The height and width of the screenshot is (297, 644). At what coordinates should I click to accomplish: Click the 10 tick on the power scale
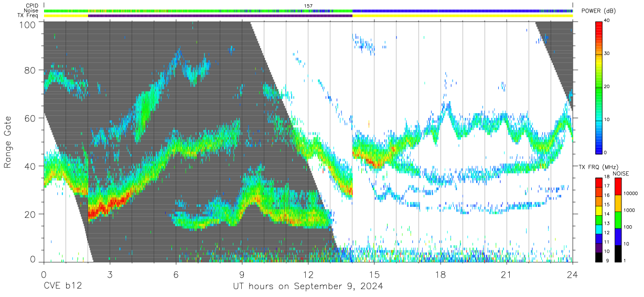(x=607, y=120)
